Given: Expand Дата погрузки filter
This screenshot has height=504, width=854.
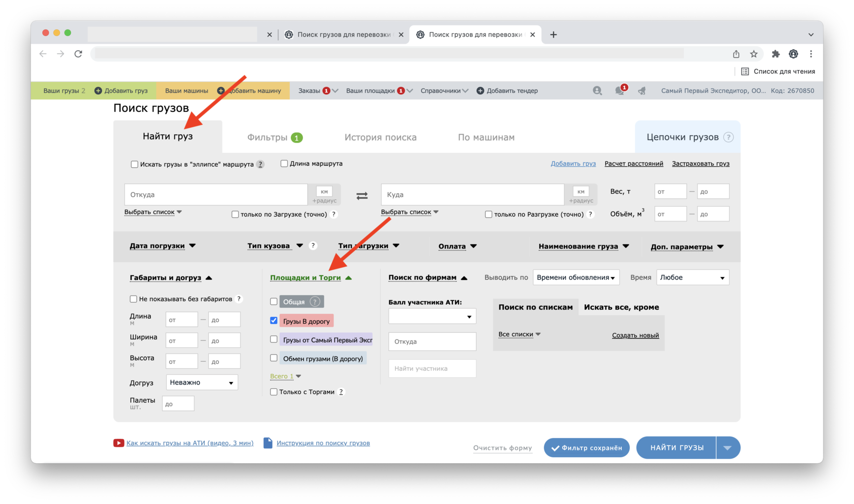Looking at the screenshot, I should pos(163,246).
